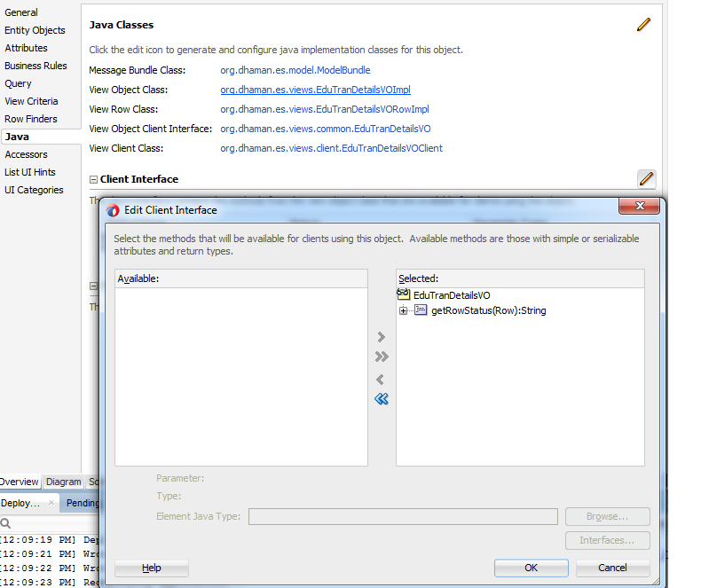Screen dimensions: 701x588
Task: Collapse the Client Interface section
Action: click(94, 179)
